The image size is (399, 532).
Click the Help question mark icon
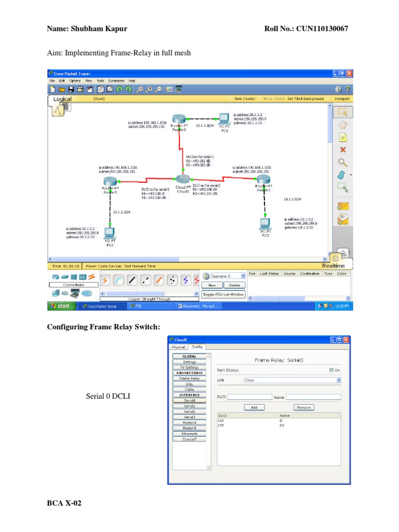tap(348, 89)
